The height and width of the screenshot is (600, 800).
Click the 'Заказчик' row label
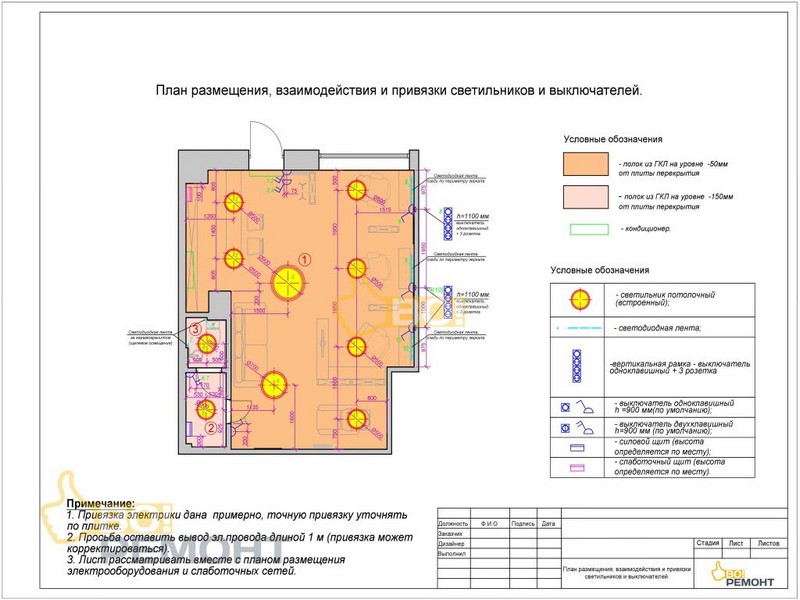[450, 534]
